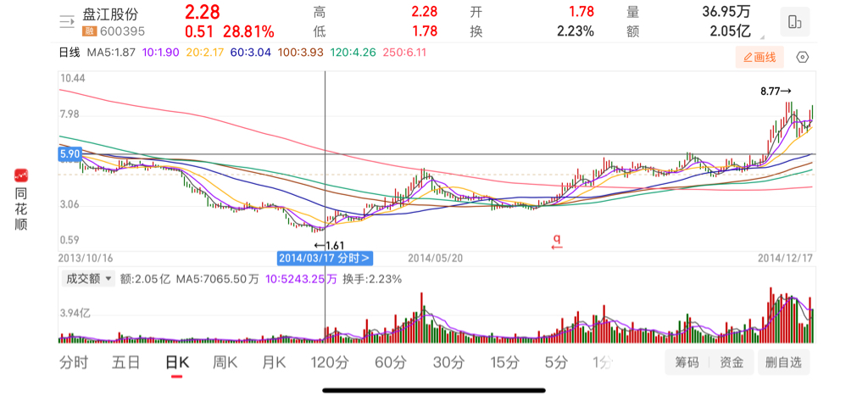Select the 日K tab
Image resolution: width=868 pixels, height=401 pixels.
point(177,363)
